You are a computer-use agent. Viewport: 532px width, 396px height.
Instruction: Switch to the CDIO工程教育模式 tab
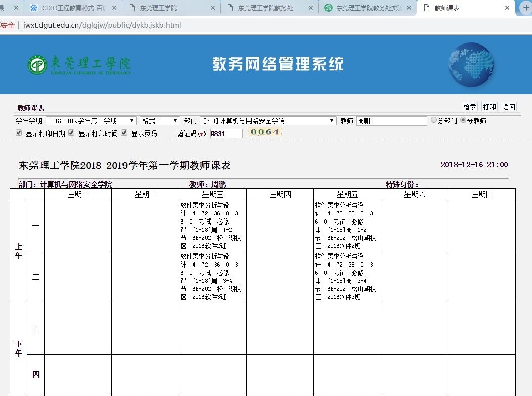(x=74, y=8)
